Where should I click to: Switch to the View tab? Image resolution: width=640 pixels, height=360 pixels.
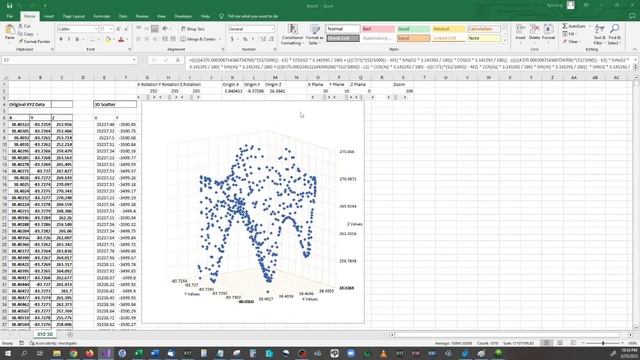162,16
